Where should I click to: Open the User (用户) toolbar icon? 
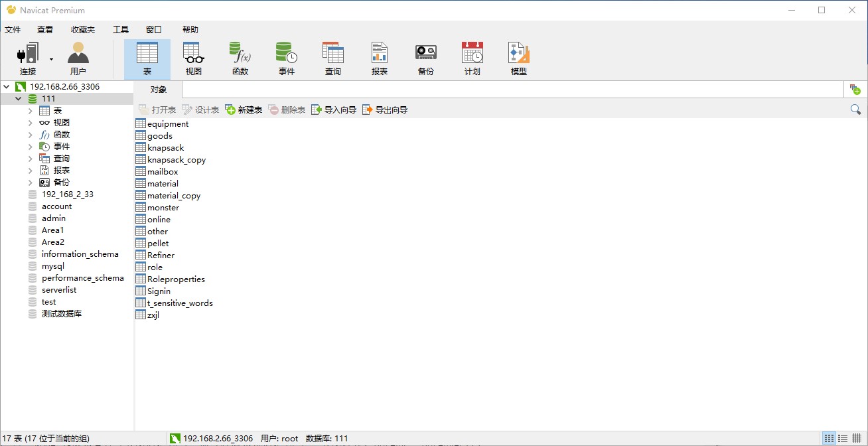tap(78, 59)
